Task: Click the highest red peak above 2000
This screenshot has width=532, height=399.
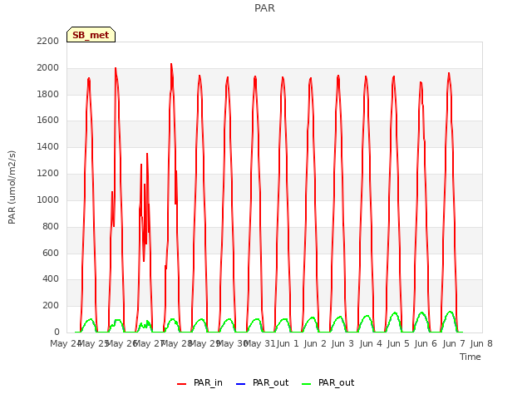Action: tap(171, 65)
